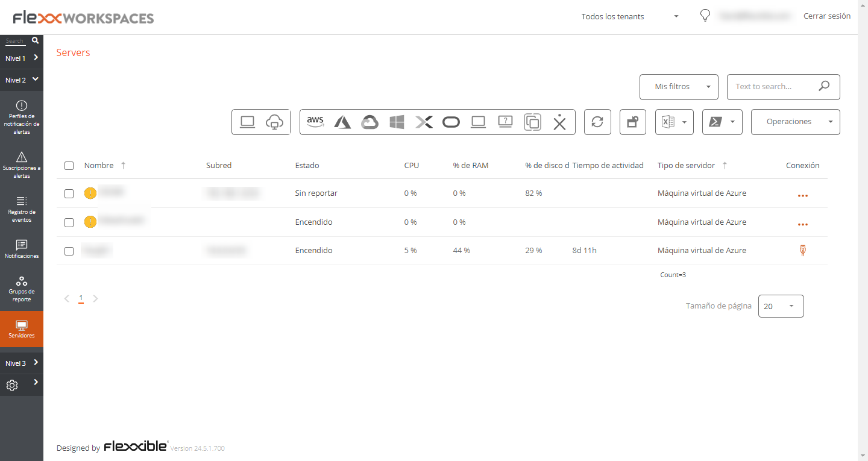Screen dimensions: 868x461
Task: Open the Todos los tenants dropdown
Action: tap(631, 16)
